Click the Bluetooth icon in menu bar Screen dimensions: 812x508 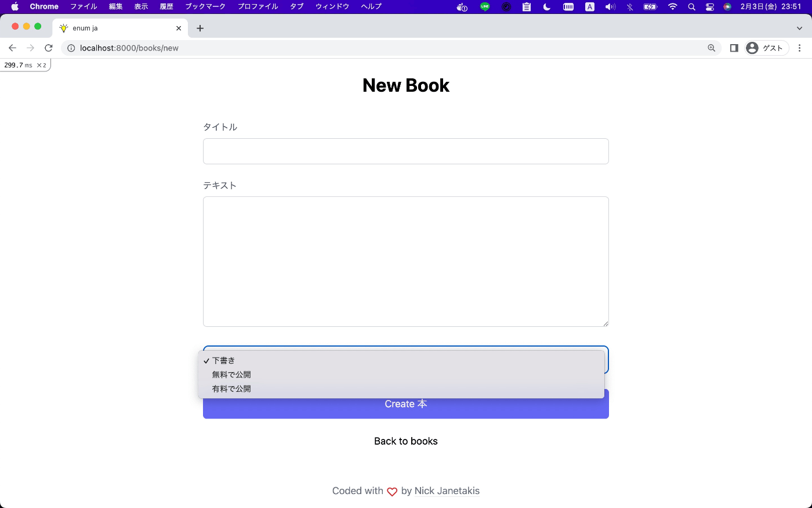coord(630,7)
